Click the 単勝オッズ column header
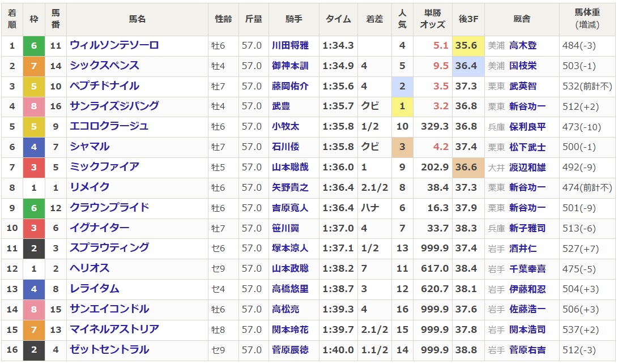 [433, 19]
